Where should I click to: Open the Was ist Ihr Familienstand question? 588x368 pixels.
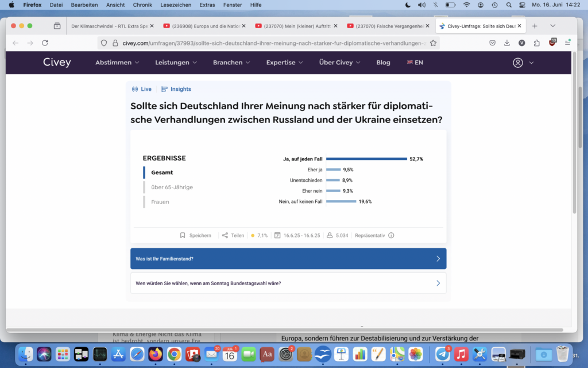pyautogui.click(x=288, y=259)
